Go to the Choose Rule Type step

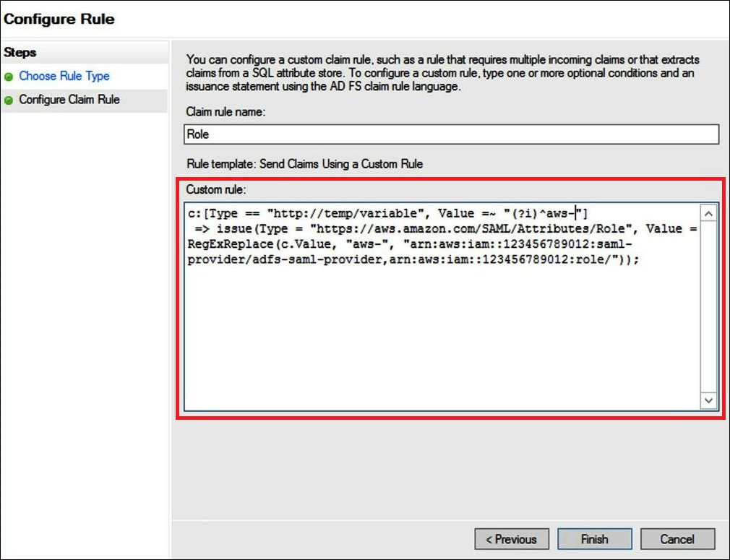(64, 76)
